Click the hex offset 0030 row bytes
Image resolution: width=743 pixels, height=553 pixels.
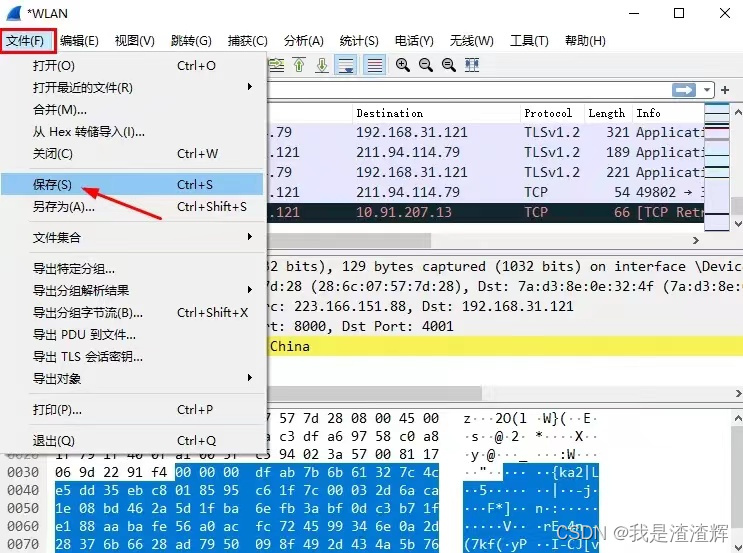point(246,472)
